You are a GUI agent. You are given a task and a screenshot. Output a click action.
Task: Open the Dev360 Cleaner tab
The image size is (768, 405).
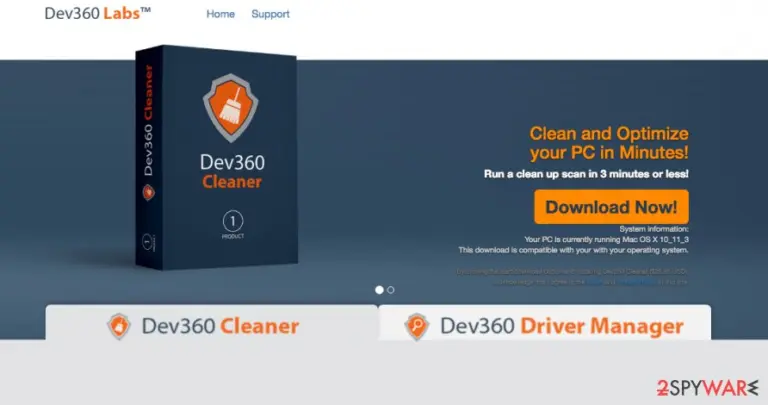pos(212,323)
